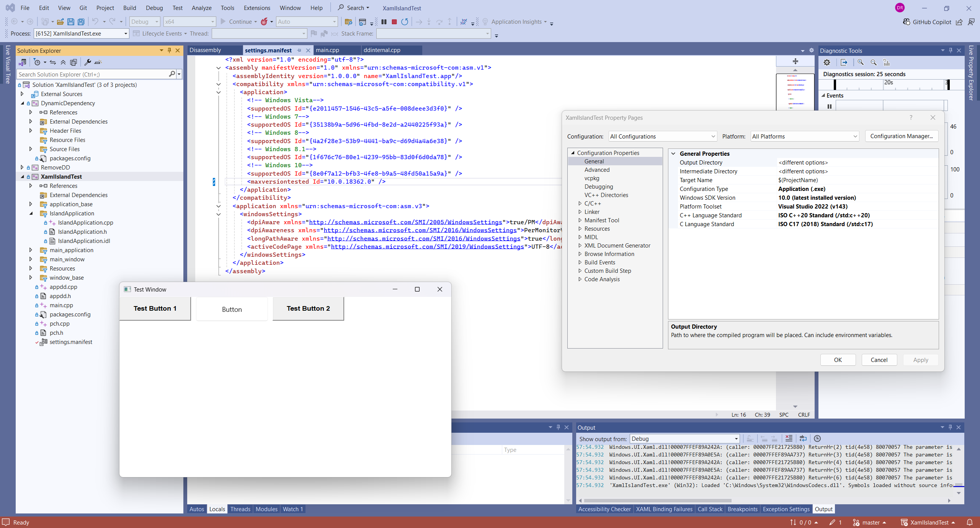
Task: Open the Locals tab
Action: (217, 509)
